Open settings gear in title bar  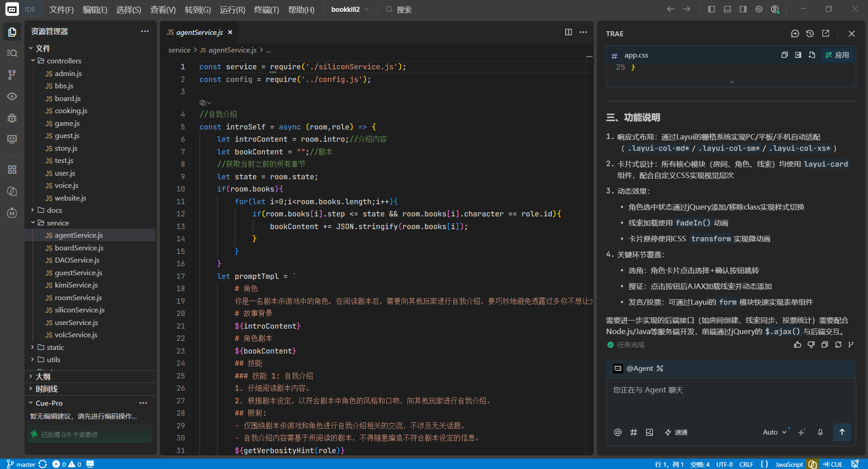(759, 9)
